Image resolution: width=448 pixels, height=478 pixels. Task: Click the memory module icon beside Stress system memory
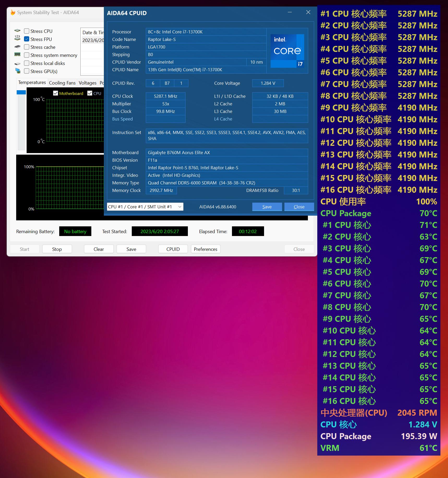[x=17, y=55]
